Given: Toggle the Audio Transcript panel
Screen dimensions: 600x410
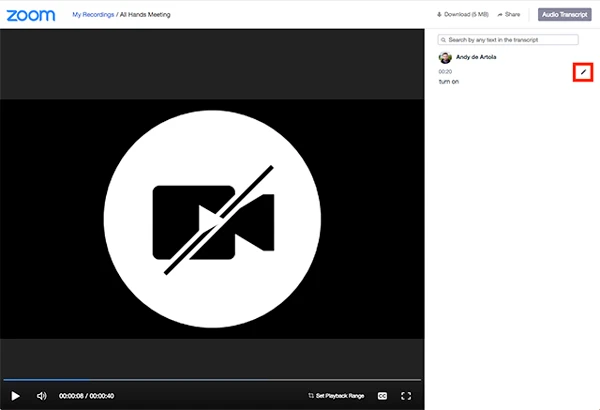Looking at the screenshot, I should (564, 15).
